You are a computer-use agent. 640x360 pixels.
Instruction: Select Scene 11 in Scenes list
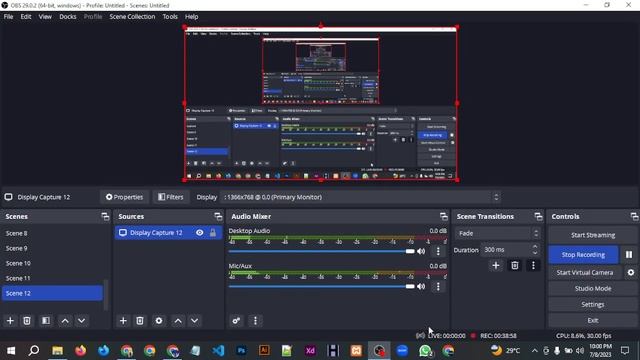pos(52,278)
